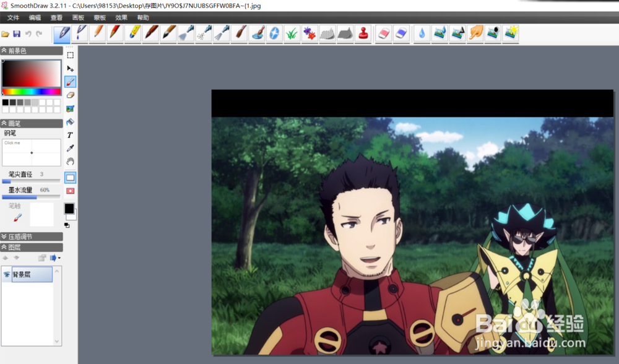Undo the last action
619x364 pixels.
(28, 34)
